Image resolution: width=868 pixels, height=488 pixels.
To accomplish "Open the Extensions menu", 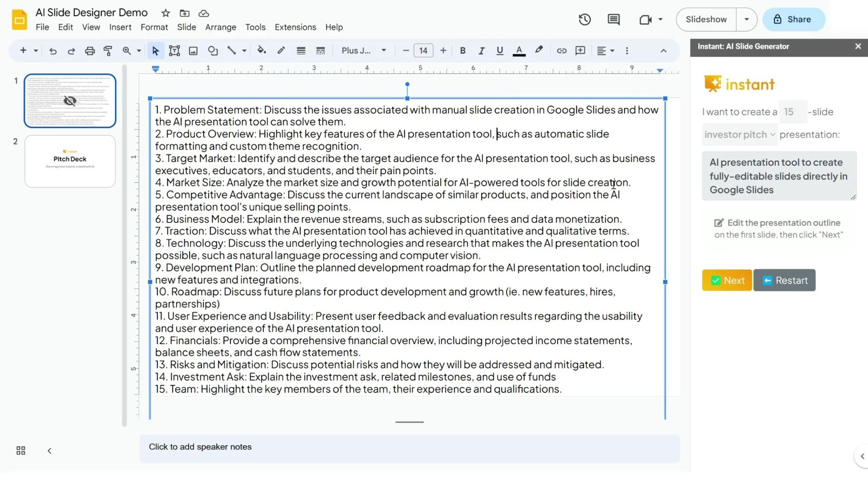I will 295,27.
